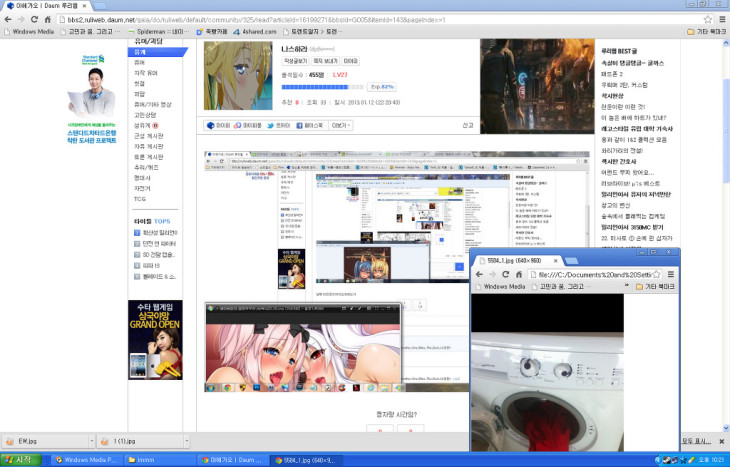Click the blue Exp progress bar
Screen dimensions: 730x467
[323, 87]
